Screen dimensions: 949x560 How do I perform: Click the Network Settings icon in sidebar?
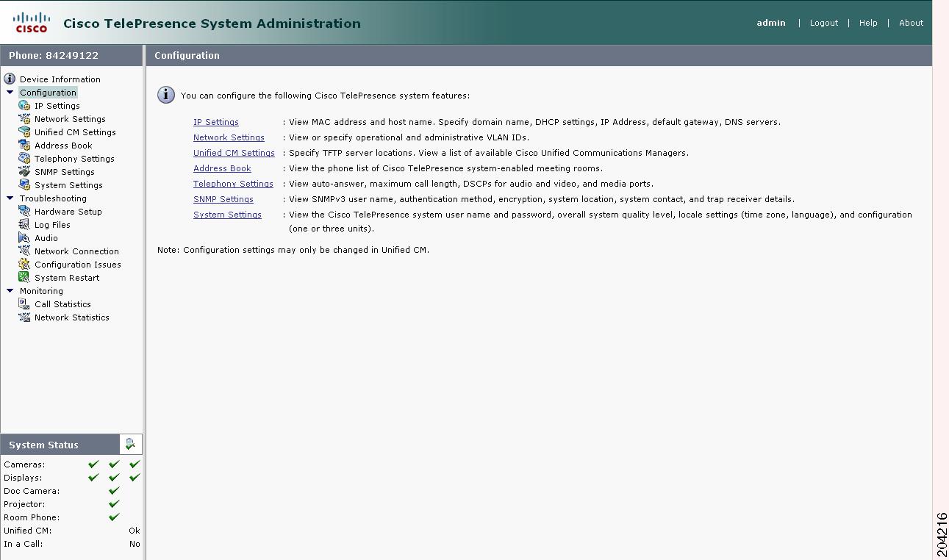click(24, 118)
